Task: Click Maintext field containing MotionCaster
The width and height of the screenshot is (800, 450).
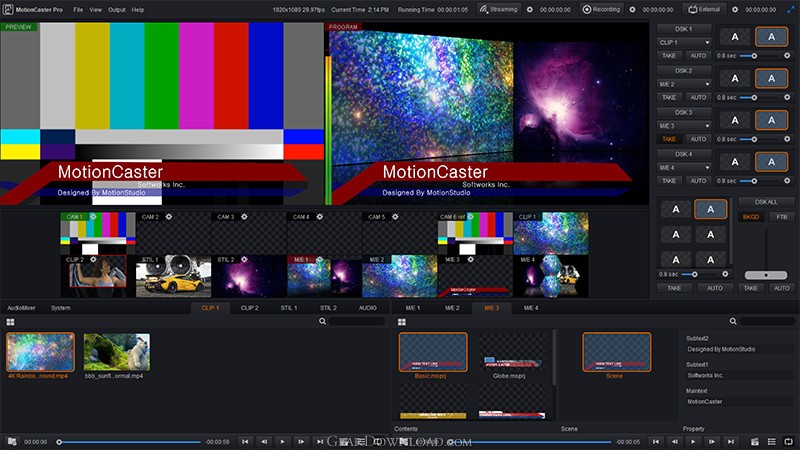Action: (739, 402)
